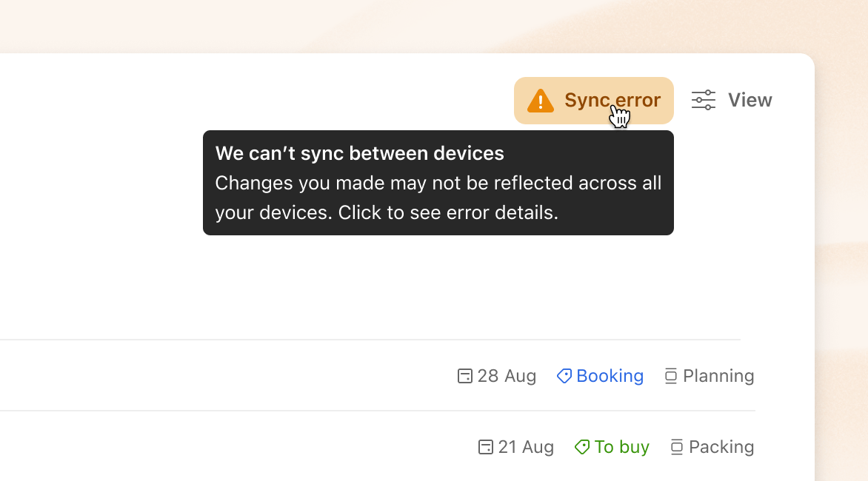Open the Planning list
Viewport: 868px width, 481px height.
pos(717,375)
